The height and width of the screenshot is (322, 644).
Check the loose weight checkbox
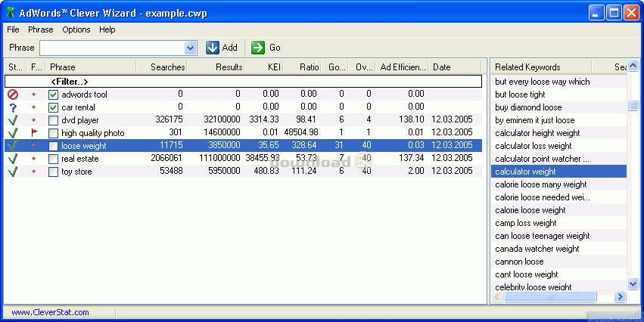[x=53, y=146]
